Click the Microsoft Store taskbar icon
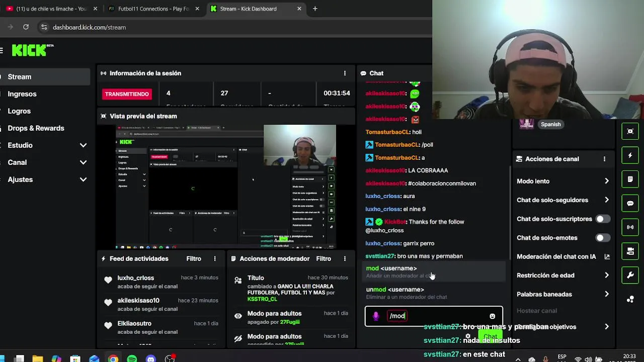This screenshot has width=644, height=362. tap(75, 359)
